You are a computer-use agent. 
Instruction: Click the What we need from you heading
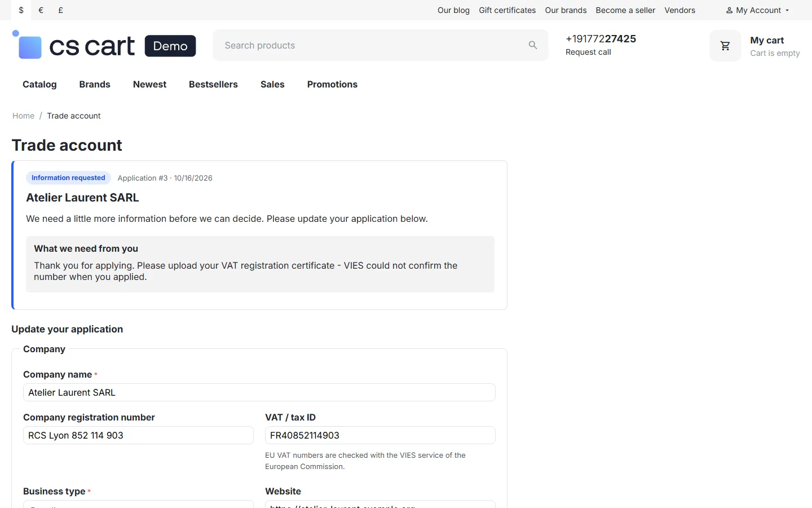click(x=86, y=248)
